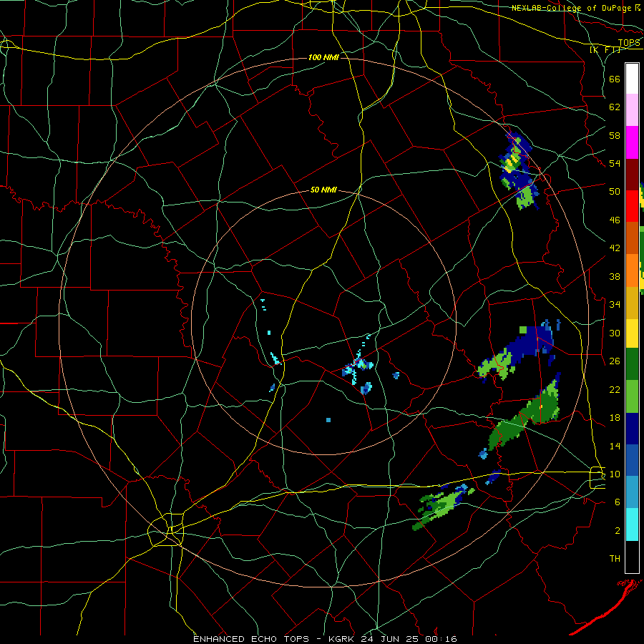Click the legend value "22"

pyautogui.click(x=615, y=389)
